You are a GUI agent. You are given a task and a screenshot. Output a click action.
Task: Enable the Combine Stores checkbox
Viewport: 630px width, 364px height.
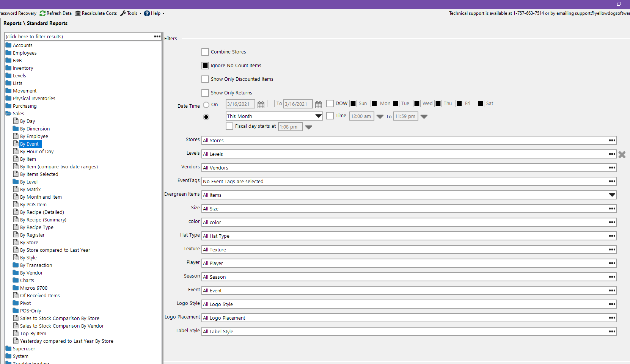(x=205, y=52)
